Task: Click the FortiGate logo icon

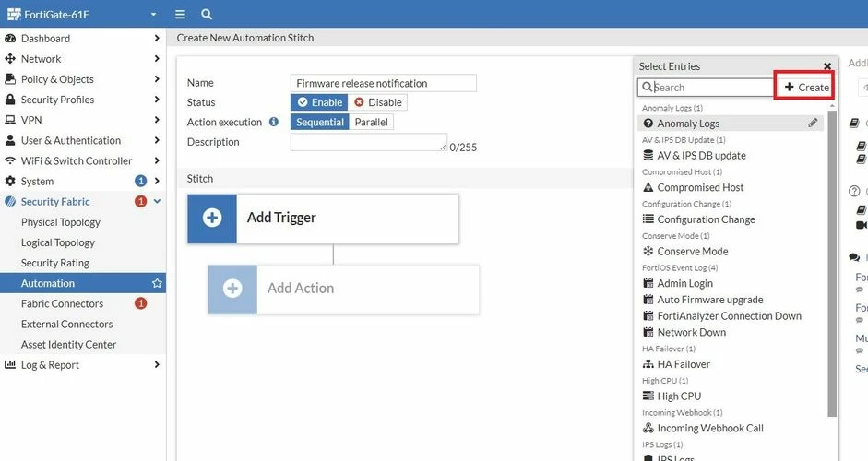Action: (x=14, y=15)
